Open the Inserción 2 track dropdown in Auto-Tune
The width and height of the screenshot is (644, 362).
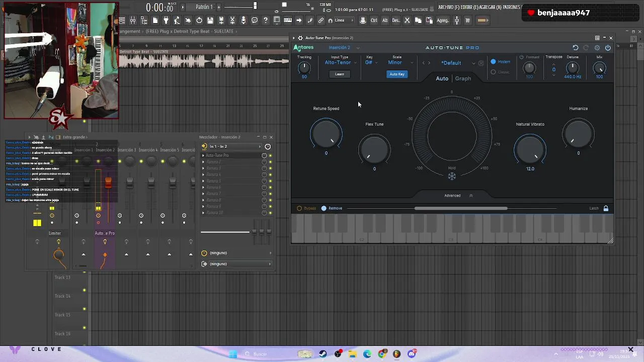pos(344,48)
